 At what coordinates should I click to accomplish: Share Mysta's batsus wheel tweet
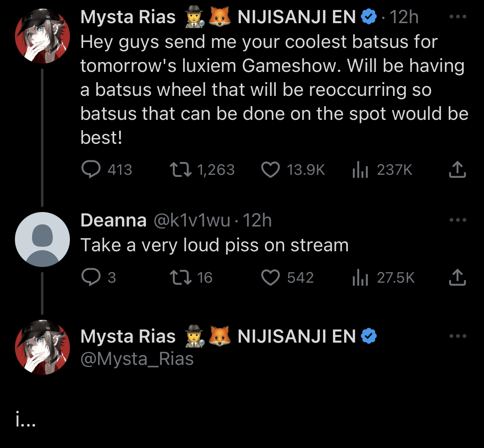click(458, 169)
